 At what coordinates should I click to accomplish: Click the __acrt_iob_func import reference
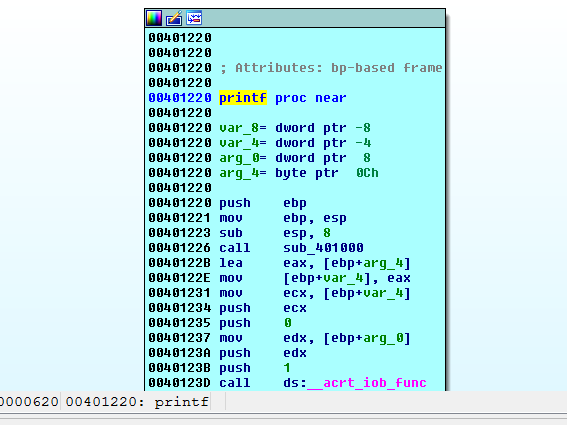tap(366, 383)
